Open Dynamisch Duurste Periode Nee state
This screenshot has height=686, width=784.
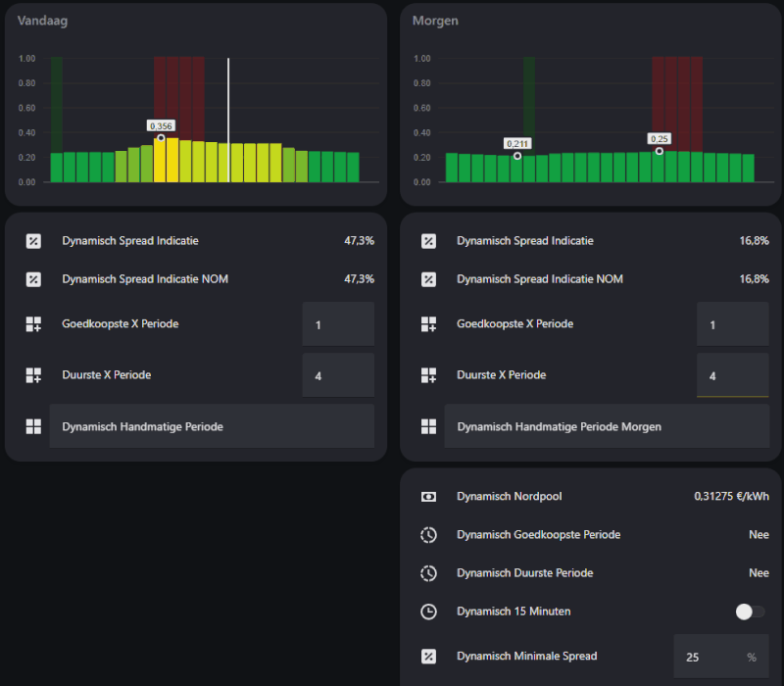tap(759, 573)
